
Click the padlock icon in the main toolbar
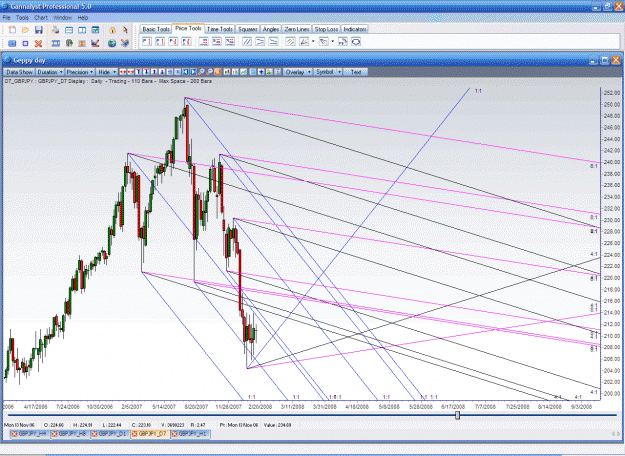[112, 30]
